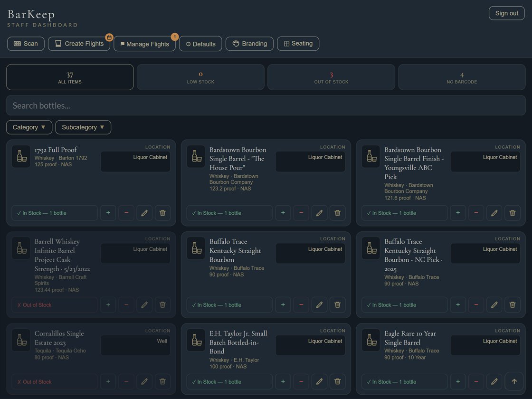The width and height of the screenshot is (532, 399).
Task: Edit Bardstown Youngsville ABC Pick bottle
Action: click(494, 213)
